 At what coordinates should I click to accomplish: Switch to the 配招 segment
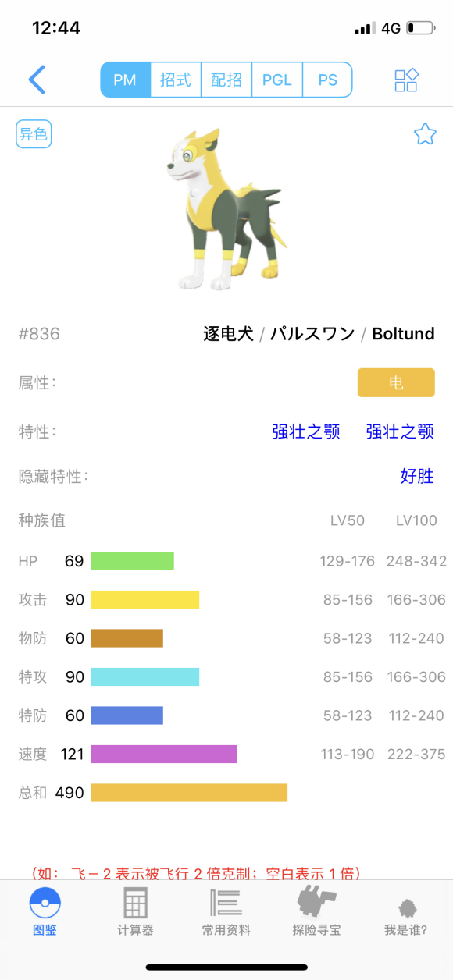click(x=226, y=80)
